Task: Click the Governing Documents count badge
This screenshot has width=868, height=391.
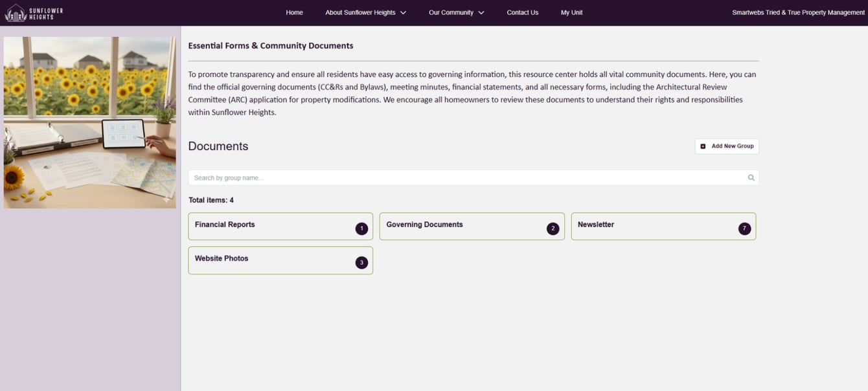Action: click(x=553, y=229)
